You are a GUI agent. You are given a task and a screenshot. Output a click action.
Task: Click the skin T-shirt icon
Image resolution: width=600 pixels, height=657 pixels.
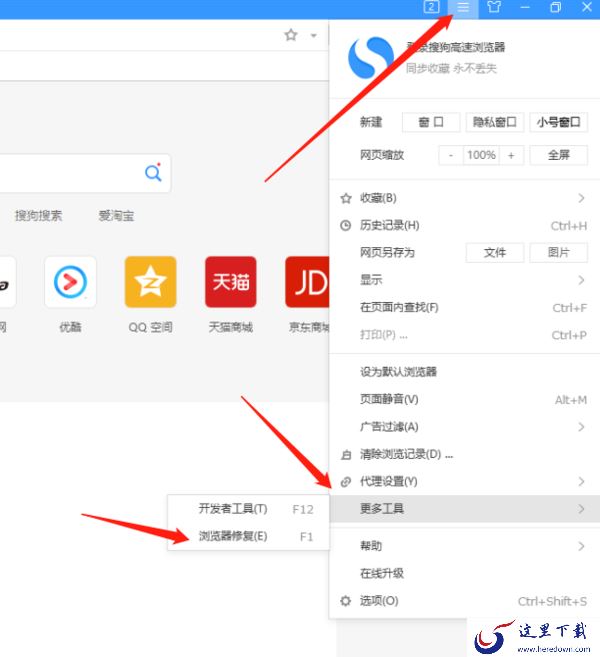coord(494,7)
